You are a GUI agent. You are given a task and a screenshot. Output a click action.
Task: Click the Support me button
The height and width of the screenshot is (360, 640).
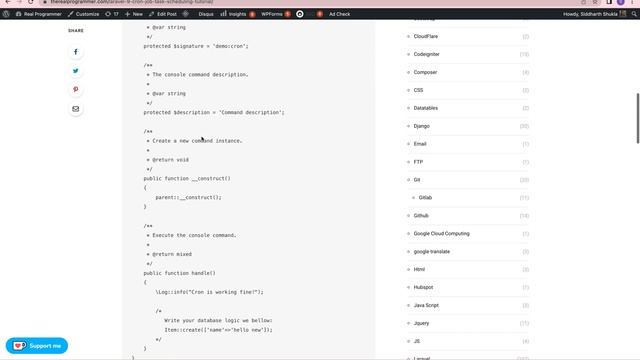pos(37,346)
